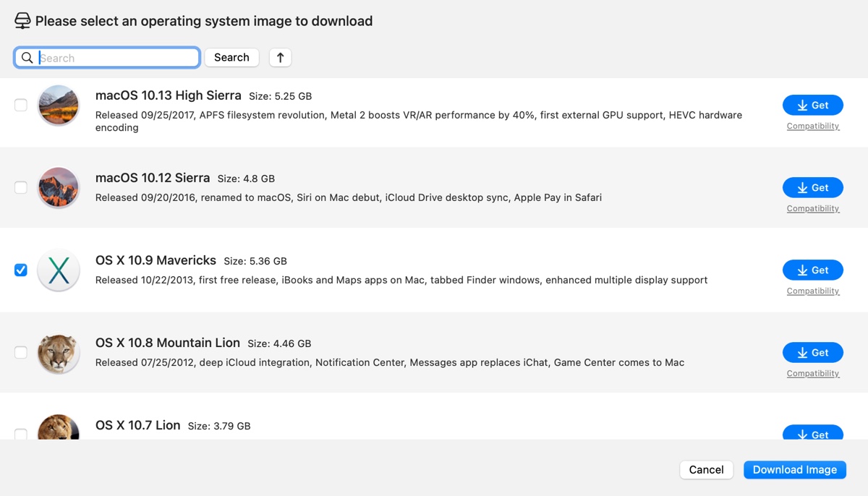Click the Mountain Lion cougar icon
The height and width of the screenshot is (496, 868).
(59, 353)
